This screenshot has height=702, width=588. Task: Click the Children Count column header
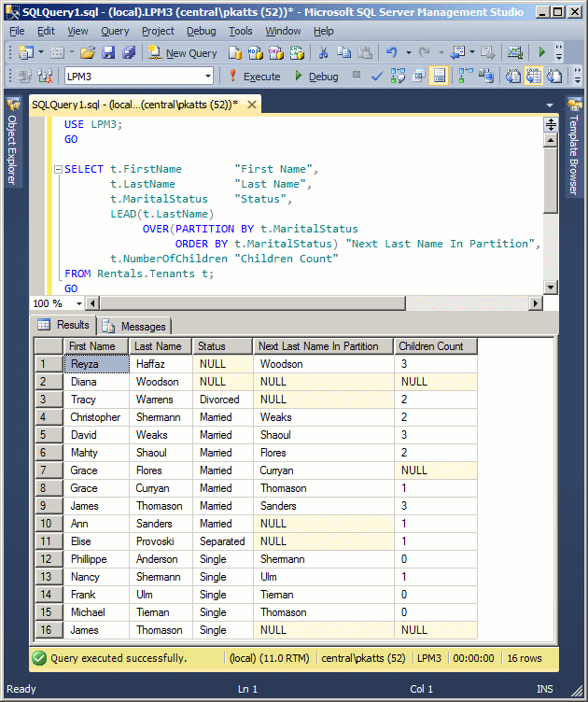[x=436, y=346]
